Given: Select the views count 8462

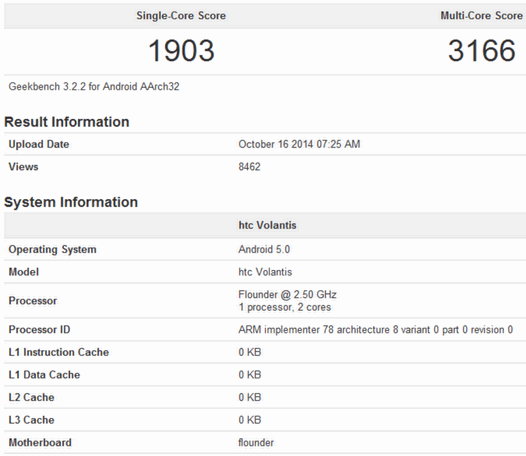Looking at the screenshot, I should (x=249, y=167).
